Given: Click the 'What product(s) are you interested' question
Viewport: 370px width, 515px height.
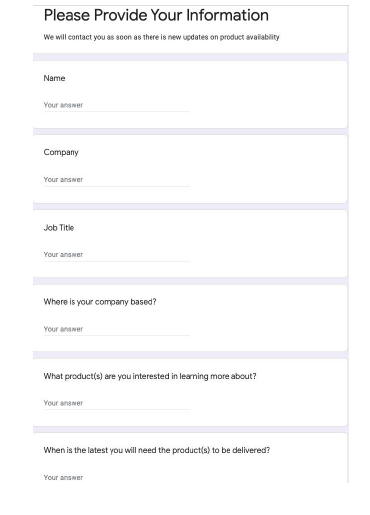Looking at the screenshot, I should tap(150, 376).
